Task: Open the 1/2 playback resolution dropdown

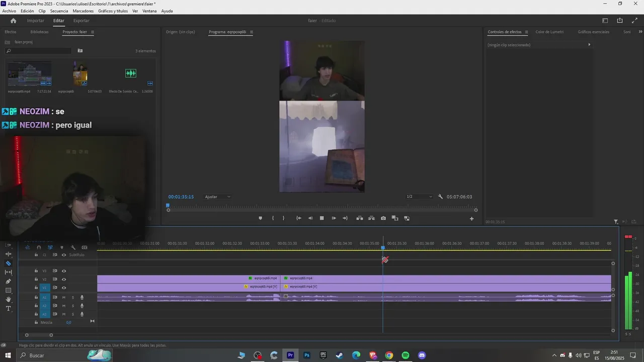Action: (419, 197)
